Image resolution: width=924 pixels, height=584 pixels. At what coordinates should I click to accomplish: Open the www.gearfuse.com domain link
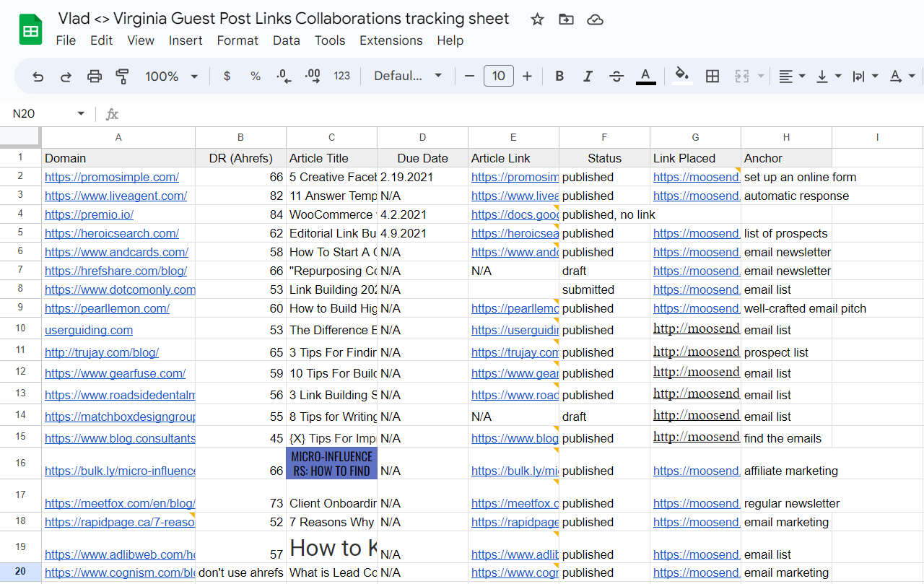click(115, 373)
